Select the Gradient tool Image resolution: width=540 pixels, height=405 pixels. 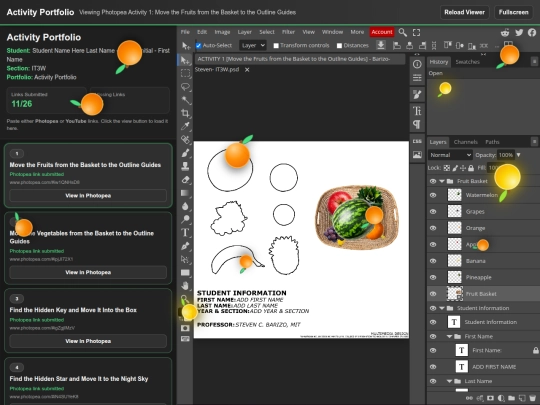click(185, 193)
